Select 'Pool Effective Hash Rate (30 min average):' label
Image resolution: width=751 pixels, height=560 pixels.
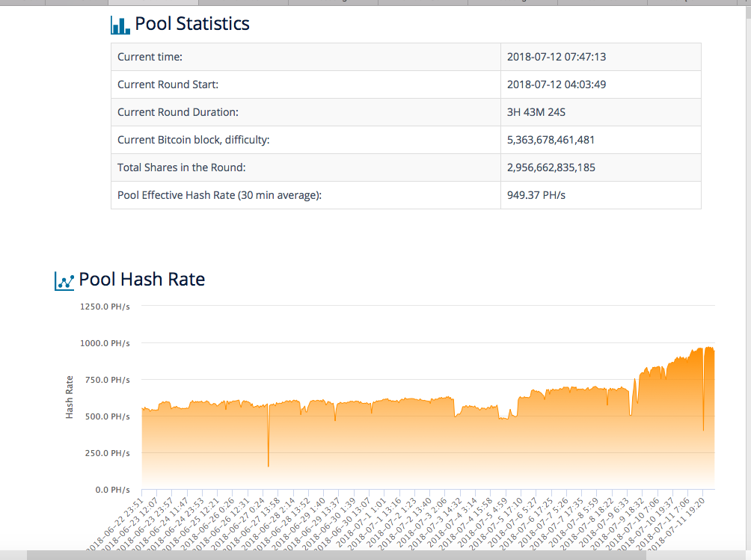[x=219, y=195]
